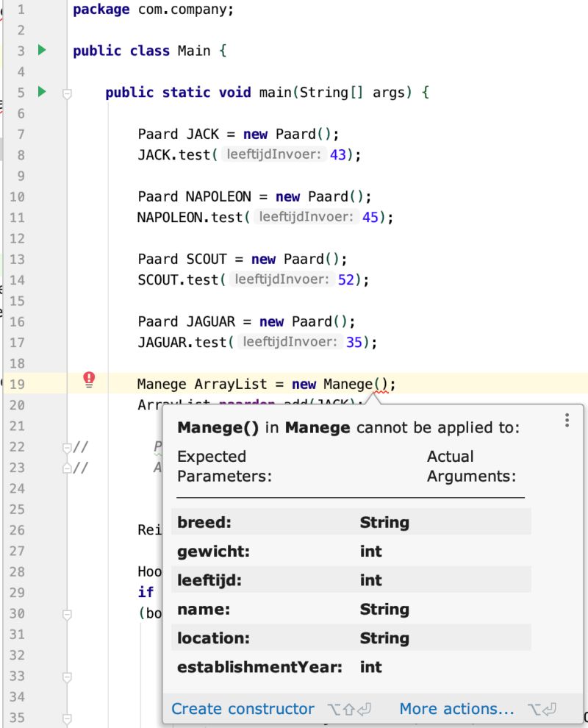Screen dimensions: 588x728
Task: Run the main method using its gutter play icon
Action: click(42, 92)
